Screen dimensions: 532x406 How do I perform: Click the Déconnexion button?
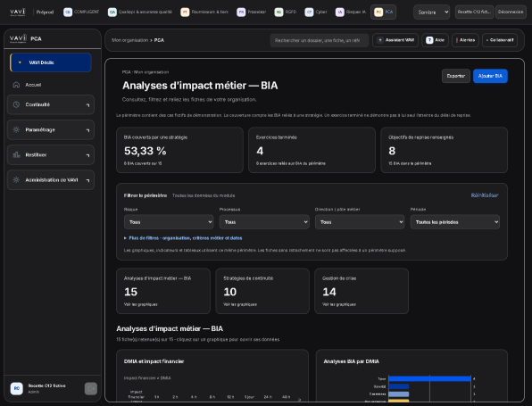tap(511, 12)
